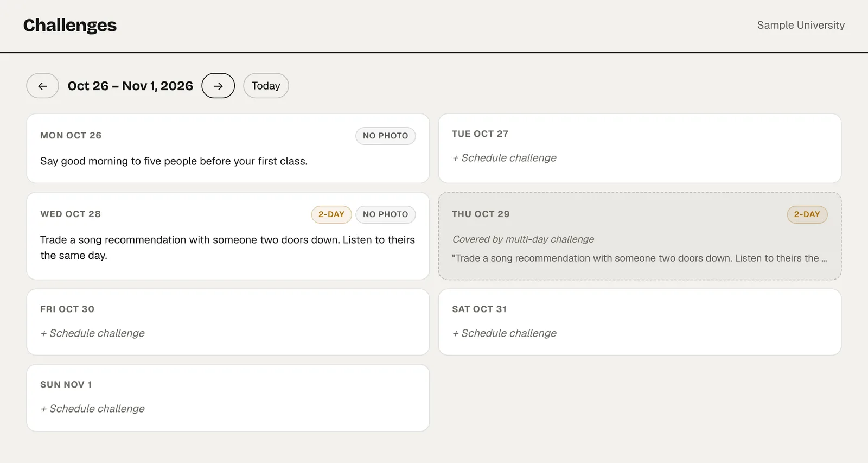Schedule a challenge for Sat Oct 31
Viewport: 868px width, 463px height.
(x=505, y=333)
